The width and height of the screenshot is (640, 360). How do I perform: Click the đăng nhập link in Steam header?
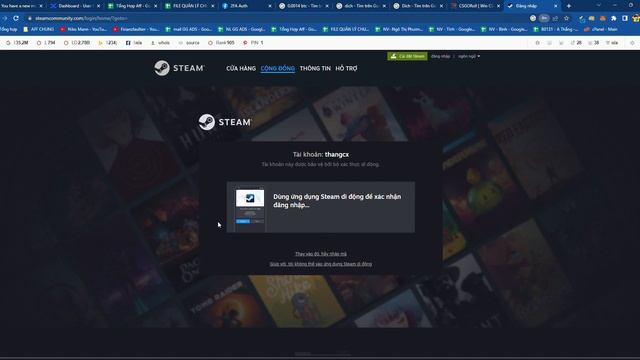coord(440,56)
